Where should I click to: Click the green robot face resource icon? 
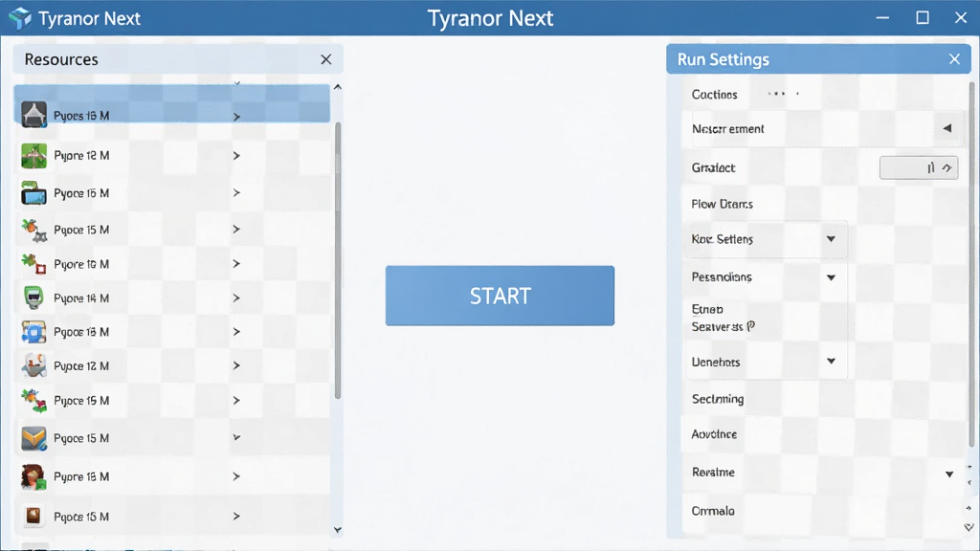(x=33, y=298)
